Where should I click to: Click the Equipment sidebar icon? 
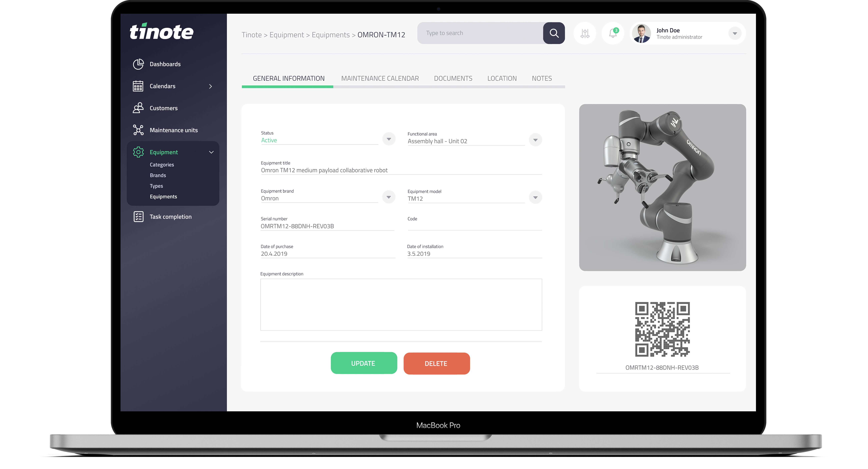click(139, 152)
